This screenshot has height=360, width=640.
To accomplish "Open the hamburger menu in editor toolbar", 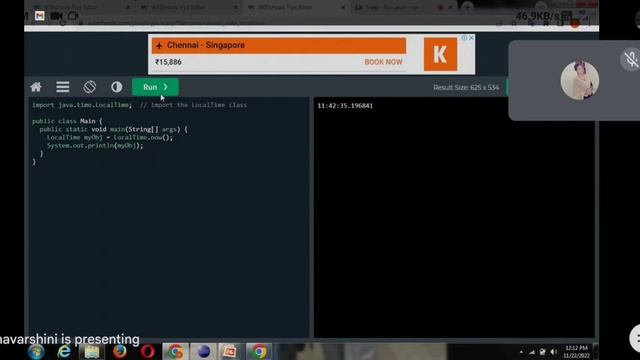I will click(x=62, y=87).
